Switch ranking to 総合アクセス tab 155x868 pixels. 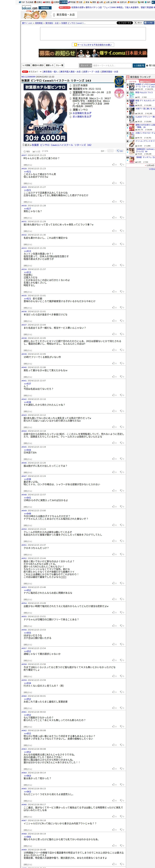(146, 82)
